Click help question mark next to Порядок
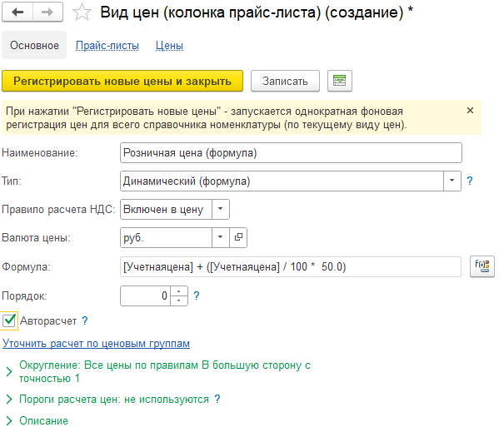Image resolution: width=504 pixels, height=437 pixels. tap(197, 295)
